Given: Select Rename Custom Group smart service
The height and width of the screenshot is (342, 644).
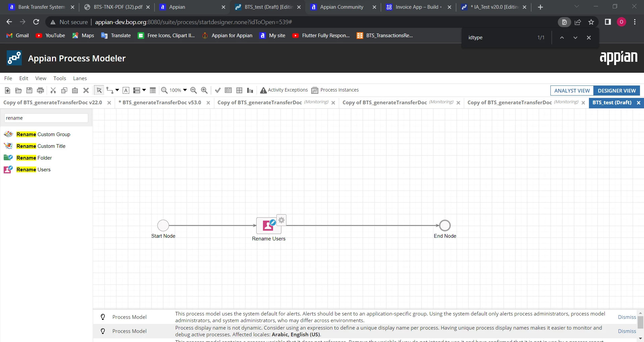Looking at the screenshot, I should click(37, 134).
